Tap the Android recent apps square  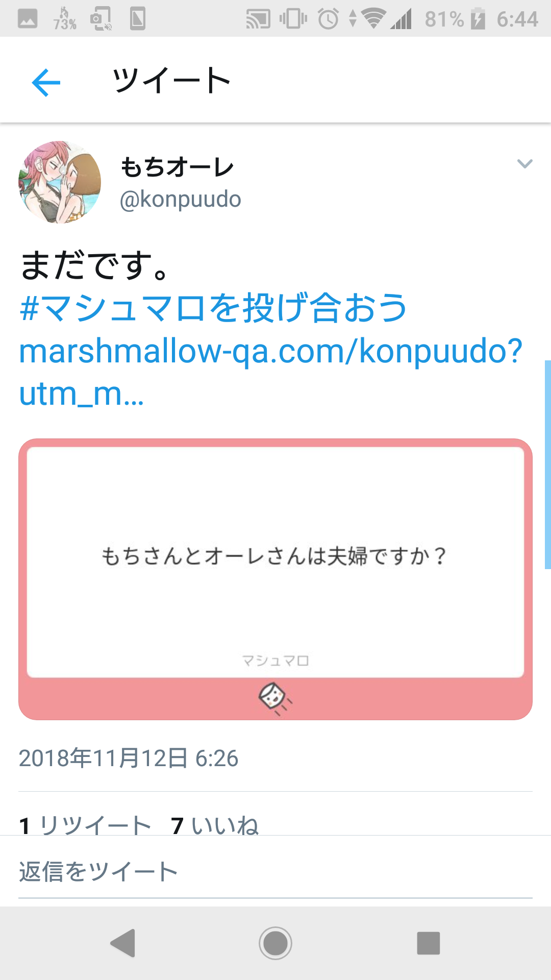point(429,943)
